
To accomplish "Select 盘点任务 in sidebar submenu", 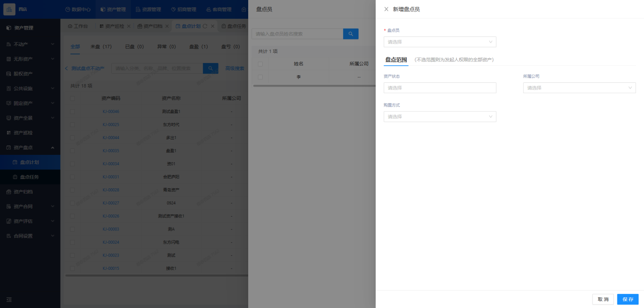I will (x=30, y=177).
